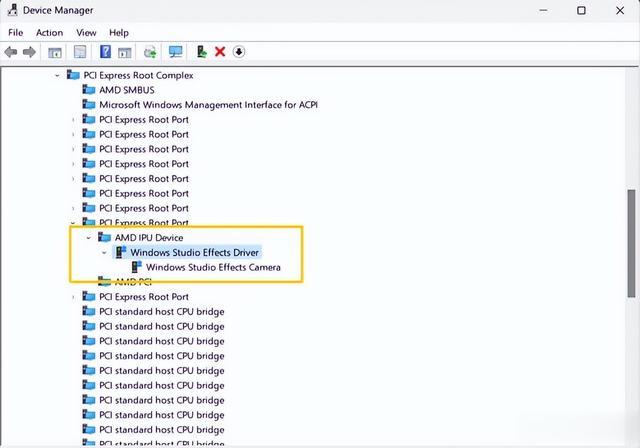The width and height of the screenshot is (640, 448).
Task: Select Microsoft Windows Management Interface for ACPI
Action: (x=209, y=104)
